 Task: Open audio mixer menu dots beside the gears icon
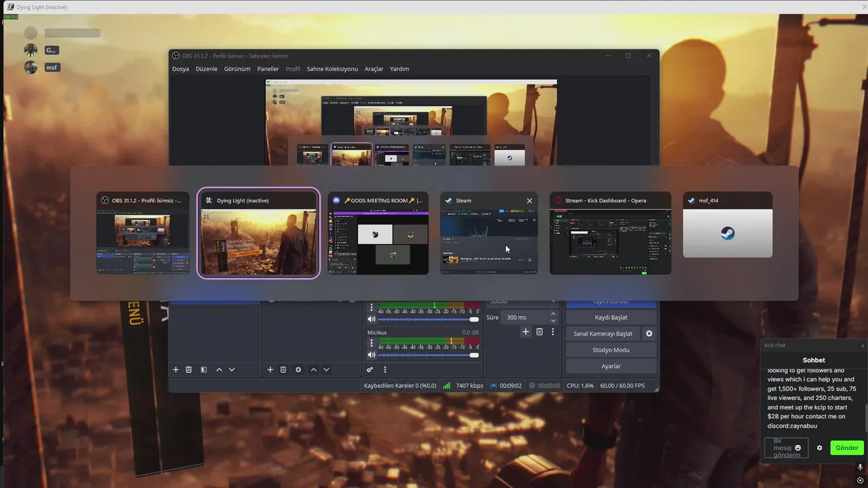[x=385, y=369]
